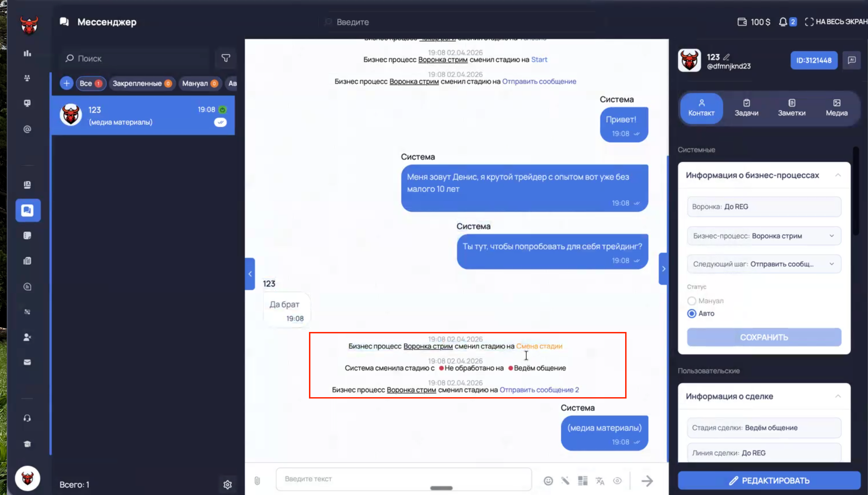868x495 pixels.
Task: Click the attachment paperclip icon
Action: [x=257, y=481]
